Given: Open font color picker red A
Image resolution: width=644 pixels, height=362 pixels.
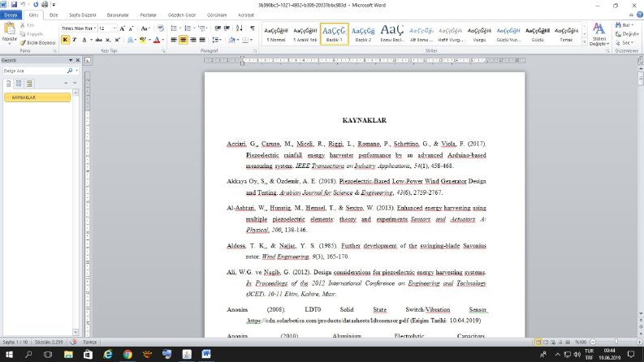Looking at the screenshot, I should 157,40.
